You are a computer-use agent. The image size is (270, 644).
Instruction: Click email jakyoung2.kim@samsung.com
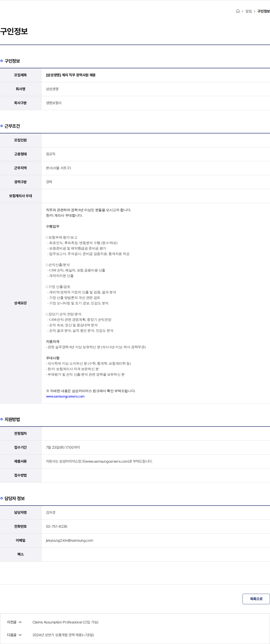69,540
